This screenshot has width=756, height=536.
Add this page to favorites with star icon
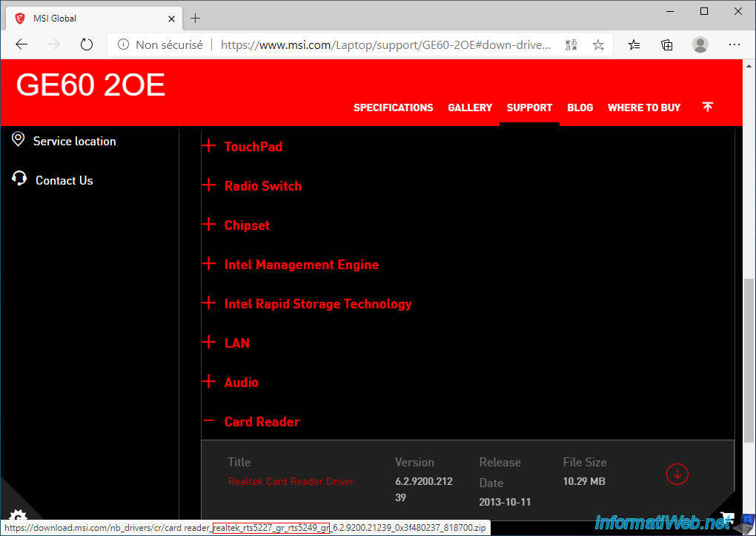tap(598, 45)
